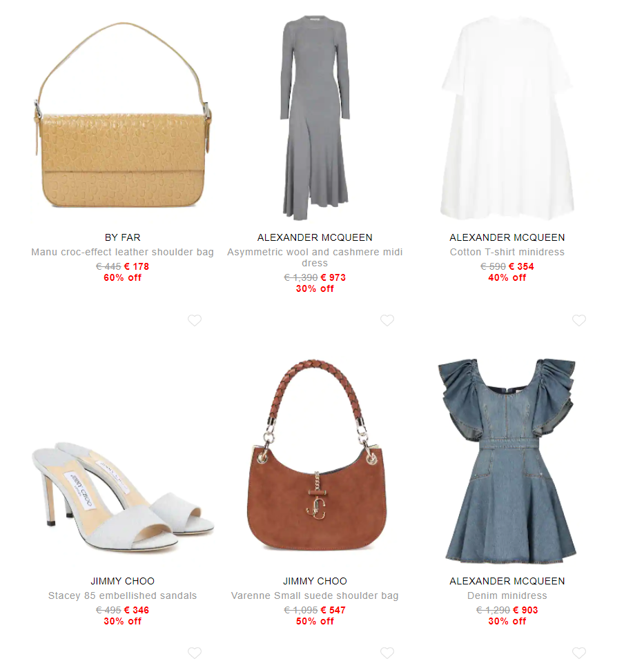The width and height of the screenshot is (644, 670).
Task: Click ALEXANDER MCQUEEN brand above Denim minidress
Action: (x=507, y=581)
